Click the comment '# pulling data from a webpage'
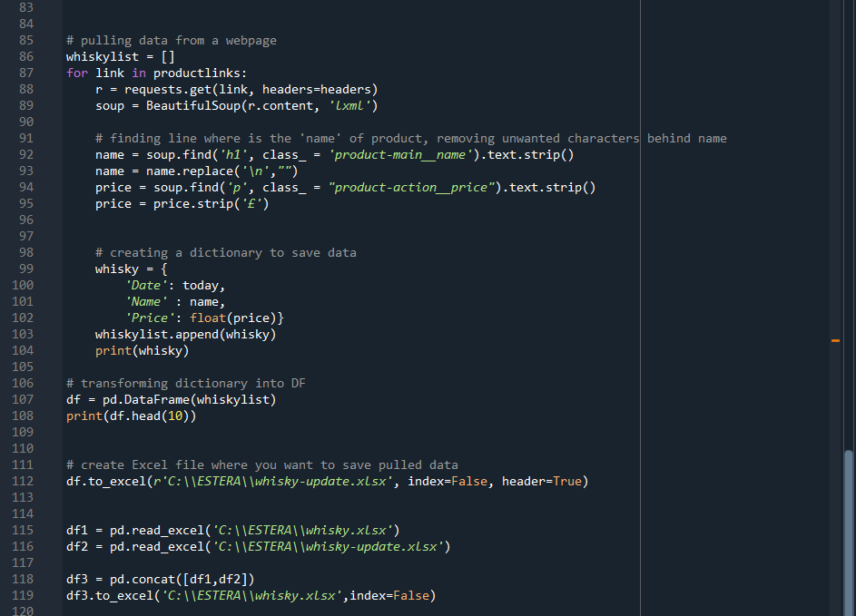856x616 pixels. [172, 41]
